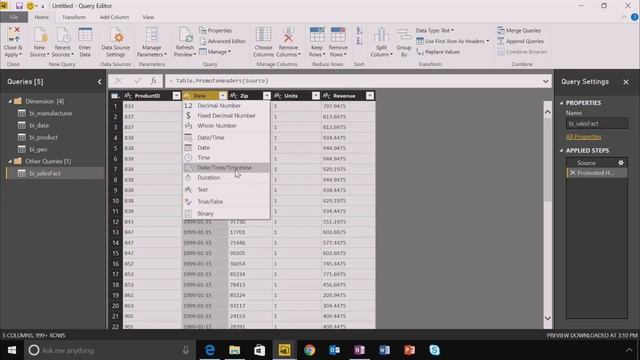Viewport: 640px width, 360px height.
Task: Open the Manage dropdown in Query group
Action: (215, 52)
